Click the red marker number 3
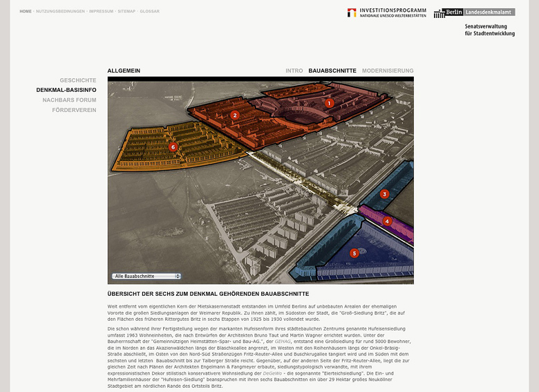The width and height of the screenshot is (539, 392). coord(385,194)
